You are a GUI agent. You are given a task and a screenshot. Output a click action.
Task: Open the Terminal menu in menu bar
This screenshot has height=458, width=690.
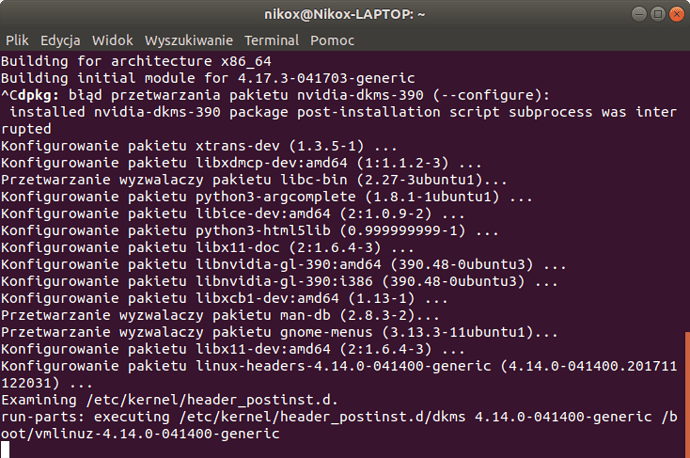[272, 41]
